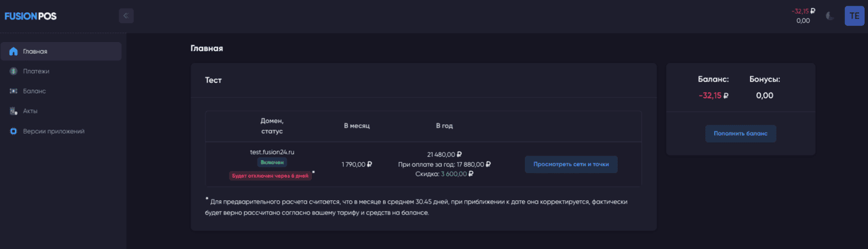Image resolution: width=868 pixels, height=249 pixels.
Task: Toggle the dark mode moon icon
Action: tap(830, 16)
